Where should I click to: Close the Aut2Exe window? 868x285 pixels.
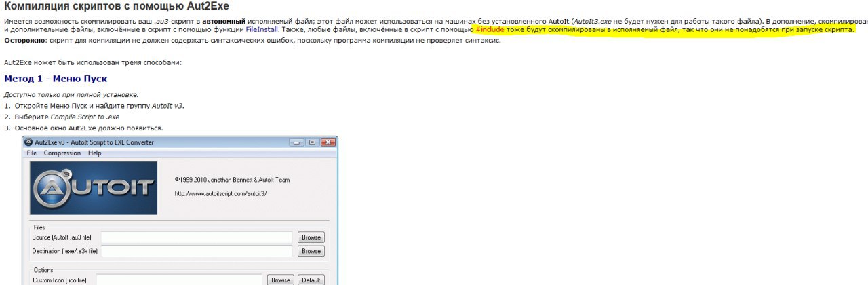(x=328, y=142)
